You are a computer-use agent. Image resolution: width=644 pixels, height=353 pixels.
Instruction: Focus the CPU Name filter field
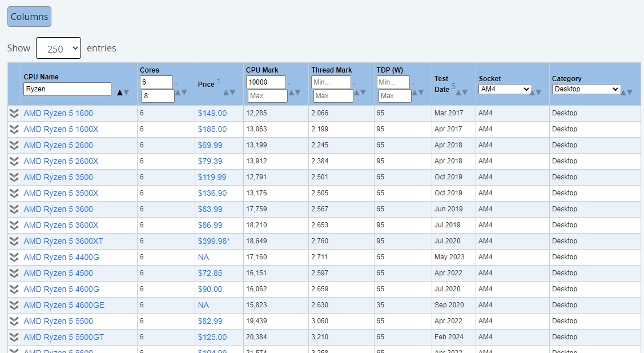pyautogui.click(x=67, y=89)
